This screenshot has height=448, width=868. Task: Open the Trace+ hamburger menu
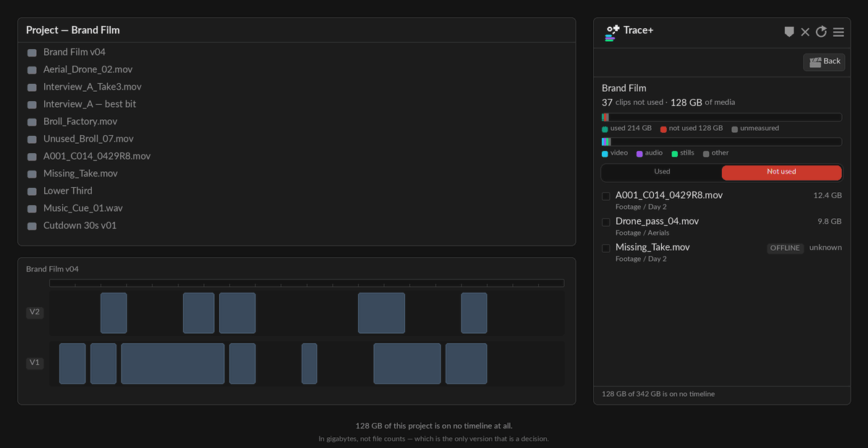coord(838,32)
